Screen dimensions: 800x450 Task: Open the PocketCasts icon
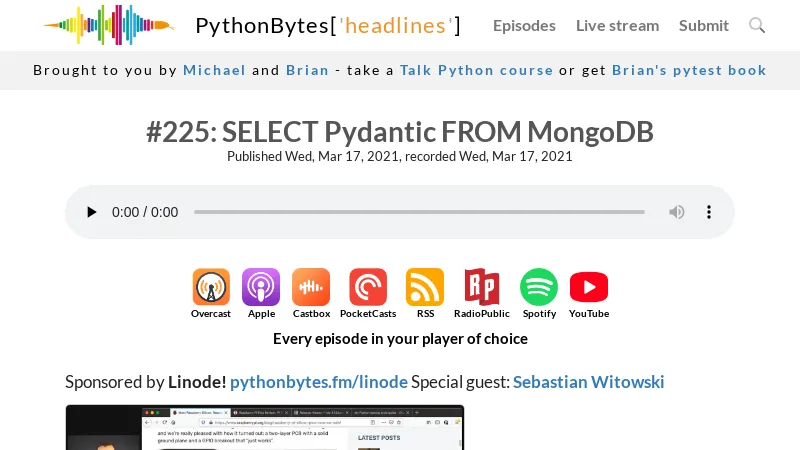click(x=368, y=287)
